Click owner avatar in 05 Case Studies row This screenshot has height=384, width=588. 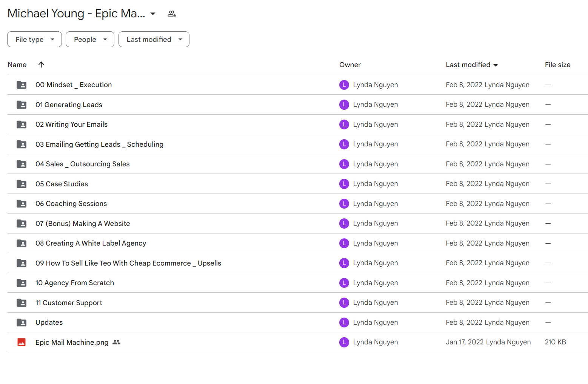point(344,184)
